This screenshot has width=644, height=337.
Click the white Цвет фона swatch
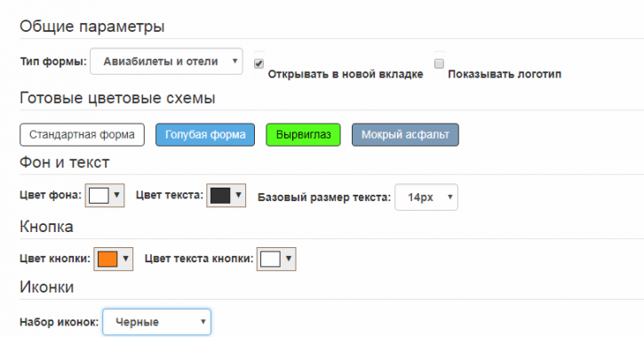coord(99,196)
